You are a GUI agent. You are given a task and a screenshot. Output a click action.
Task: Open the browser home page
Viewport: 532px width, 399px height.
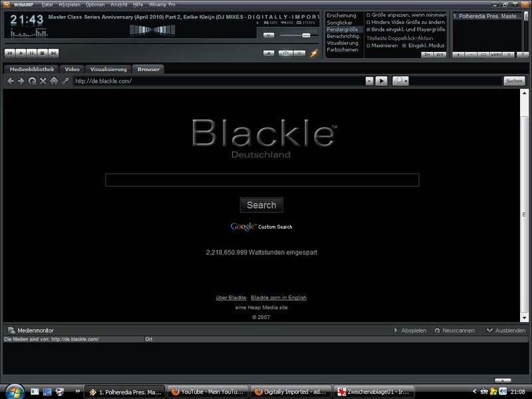54,81
